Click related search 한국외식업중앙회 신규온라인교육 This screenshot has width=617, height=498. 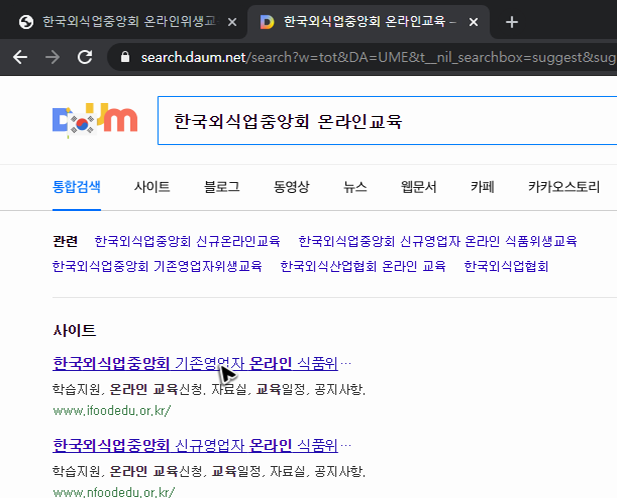187,241
